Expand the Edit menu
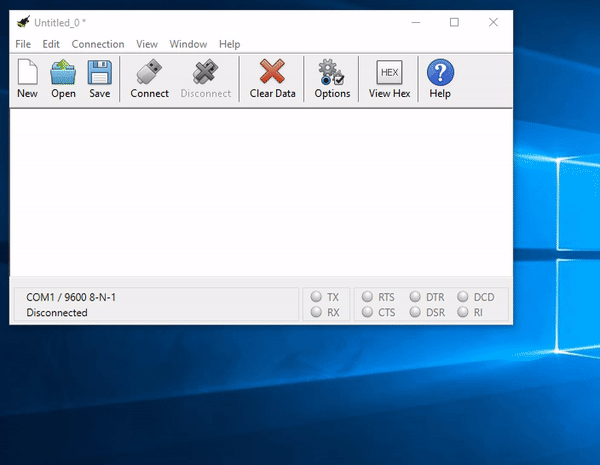The width and height of the screenshot is (600, 465). 51,44
